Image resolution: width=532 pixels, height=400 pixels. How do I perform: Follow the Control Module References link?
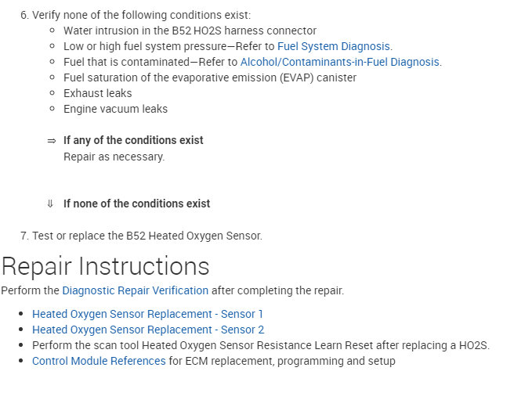point(99,361)
